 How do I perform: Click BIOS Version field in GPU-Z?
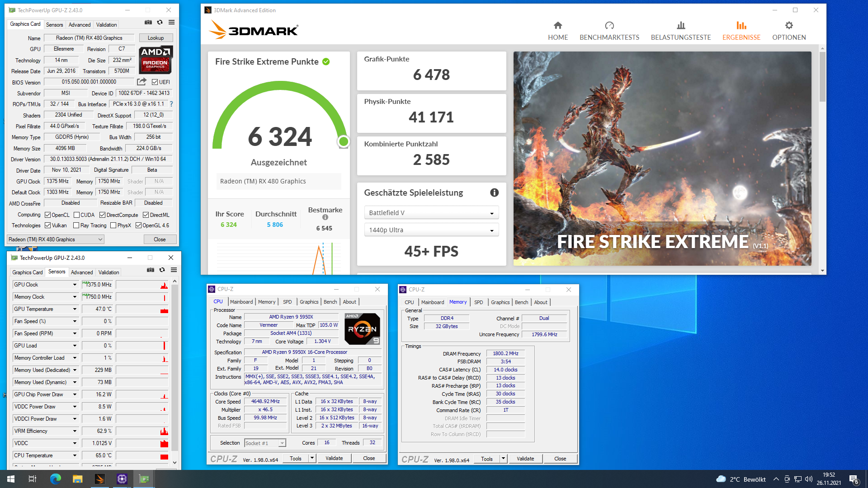(89, 82)
